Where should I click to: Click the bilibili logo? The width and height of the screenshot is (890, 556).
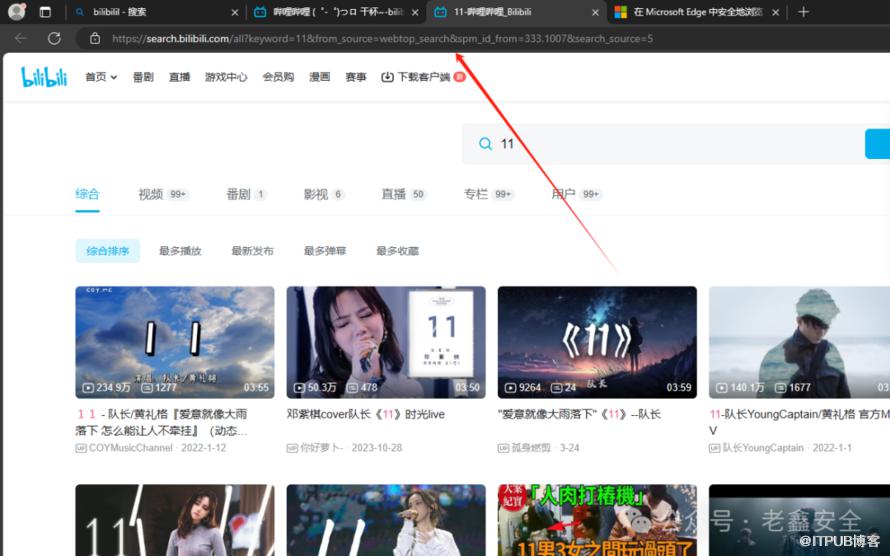tap(44, 77)
